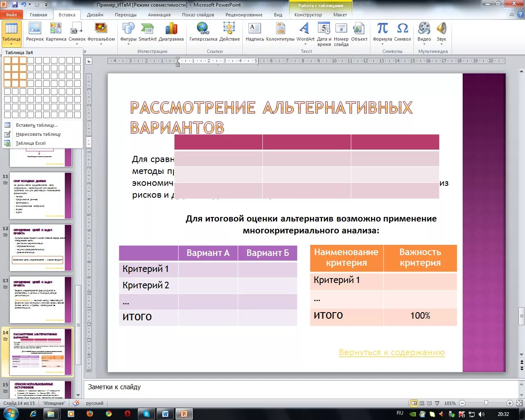Open the Рецензирование tab
Screen dimensions: 525x420
[x=244, y=15]
